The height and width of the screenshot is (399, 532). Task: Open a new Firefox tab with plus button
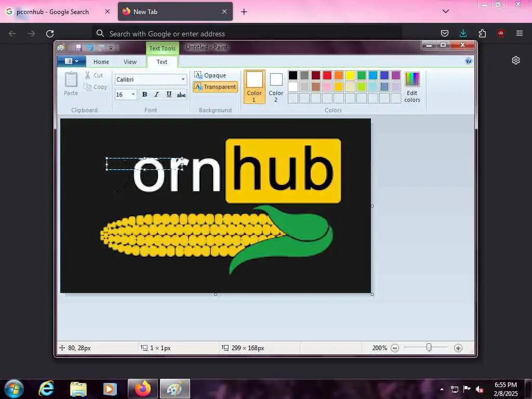244,12
